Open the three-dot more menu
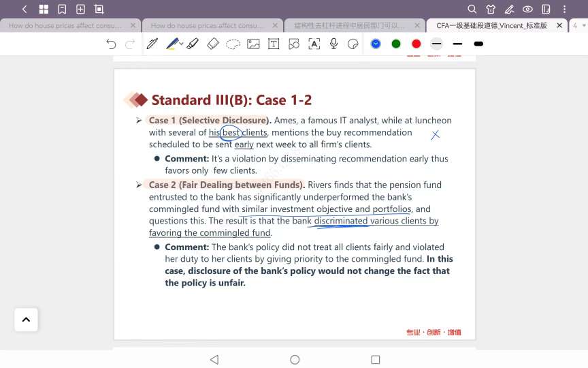The height and width of the screenshot is (368, 588). (564, 9)
